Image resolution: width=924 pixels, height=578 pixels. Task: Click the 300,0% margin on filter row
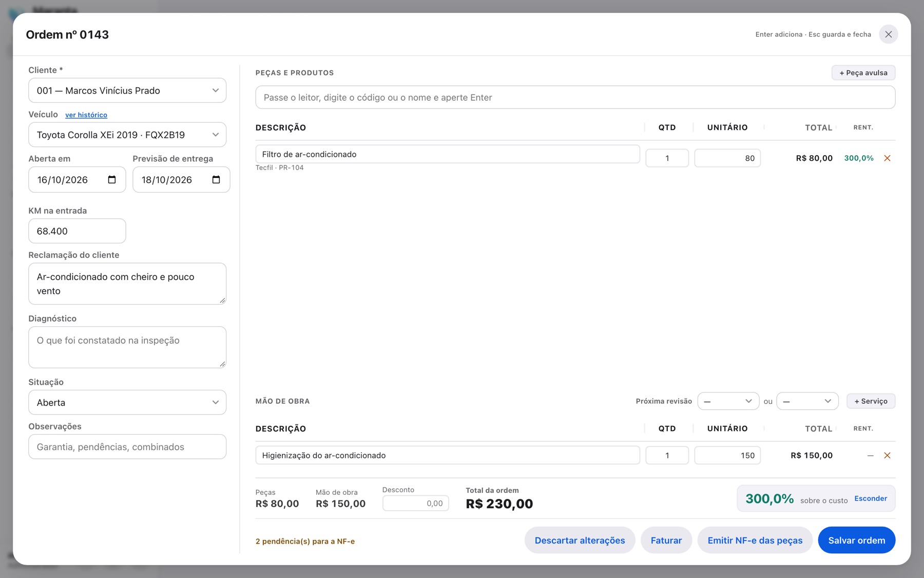point(859,158)
